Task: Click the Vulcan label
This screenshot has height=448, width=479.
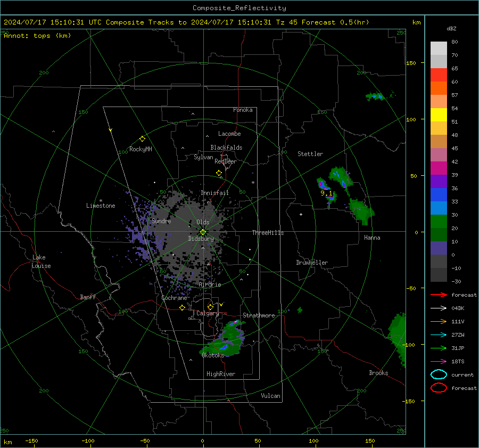Action: (x=271, y=396)
